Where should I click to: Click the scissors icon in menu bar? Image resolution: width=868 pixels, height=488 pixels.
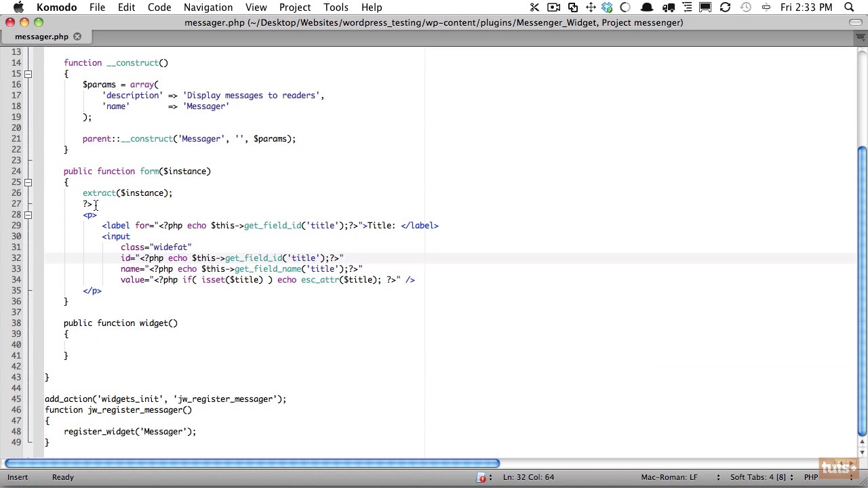click(534, 7)
